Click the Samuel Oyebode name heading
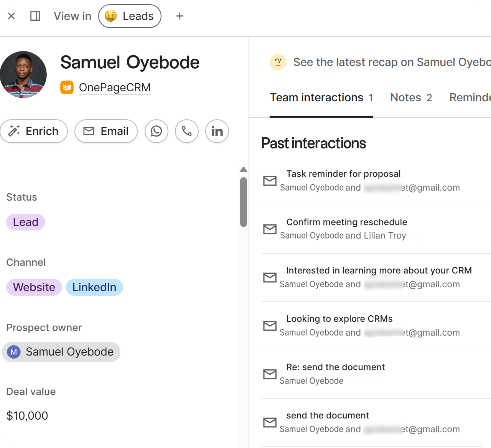The image size is (491, 448). 130,62
